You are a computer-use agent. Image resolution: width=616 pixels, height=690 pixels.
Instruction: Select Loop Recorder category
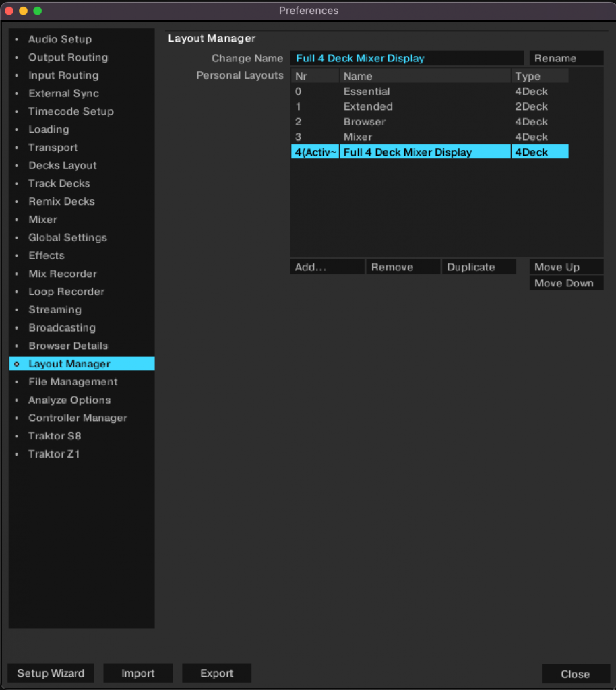coord(82,292)
